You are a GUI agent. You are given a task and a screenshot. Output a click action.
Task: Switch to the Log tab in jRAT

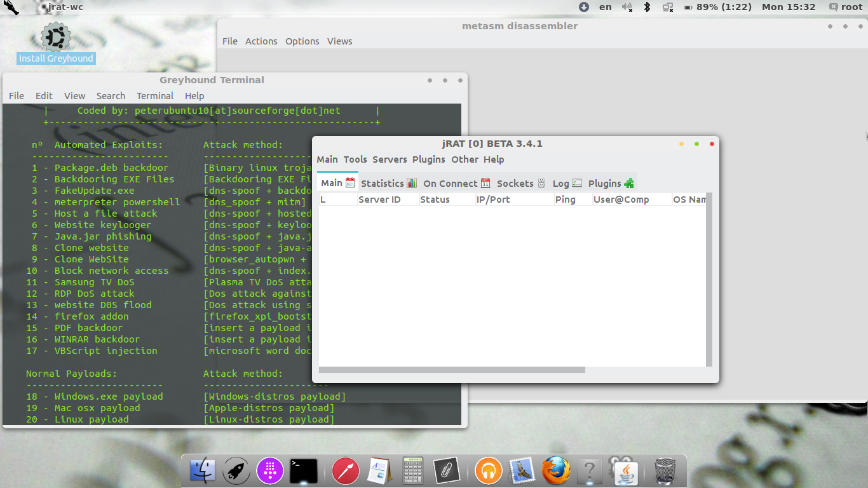567,183
